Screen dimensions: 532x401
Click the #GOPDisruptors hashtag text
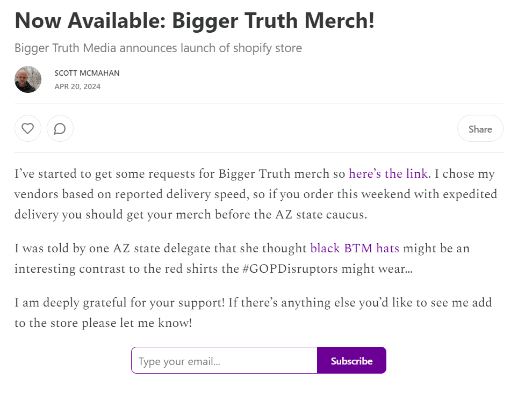pyautogui.click(x=290, y=269)
